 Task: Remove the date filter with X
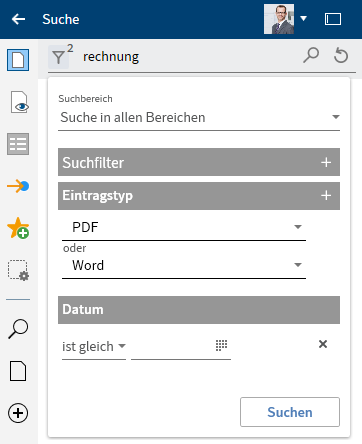323,344
